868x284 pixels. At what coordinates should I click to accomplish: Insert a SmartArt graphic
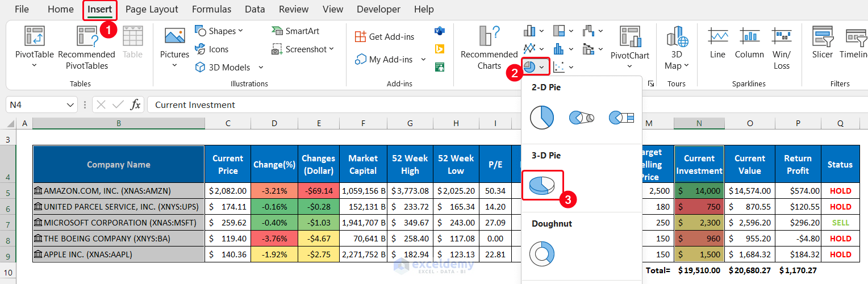[x=295, y=31]
